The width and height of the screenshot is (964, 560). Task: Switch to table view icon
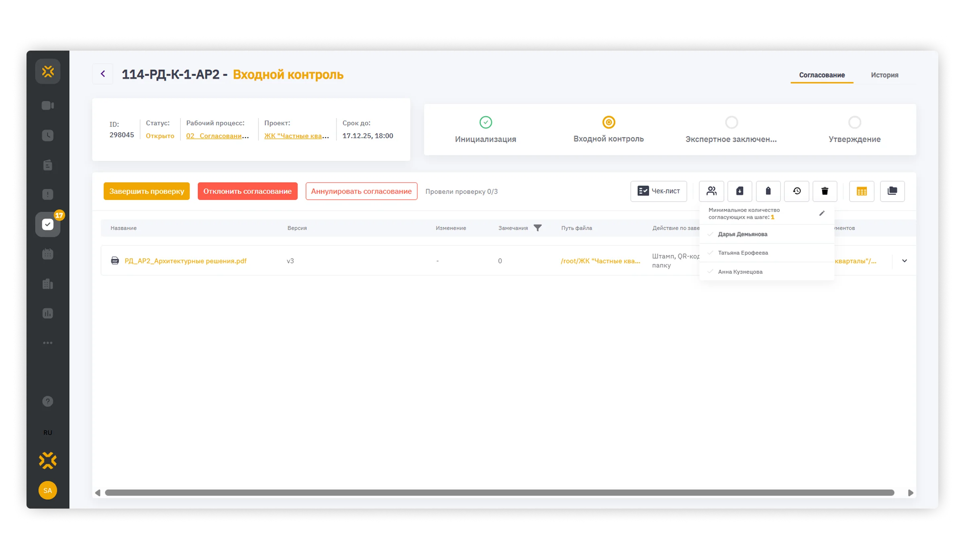click(x=862, y=191)
